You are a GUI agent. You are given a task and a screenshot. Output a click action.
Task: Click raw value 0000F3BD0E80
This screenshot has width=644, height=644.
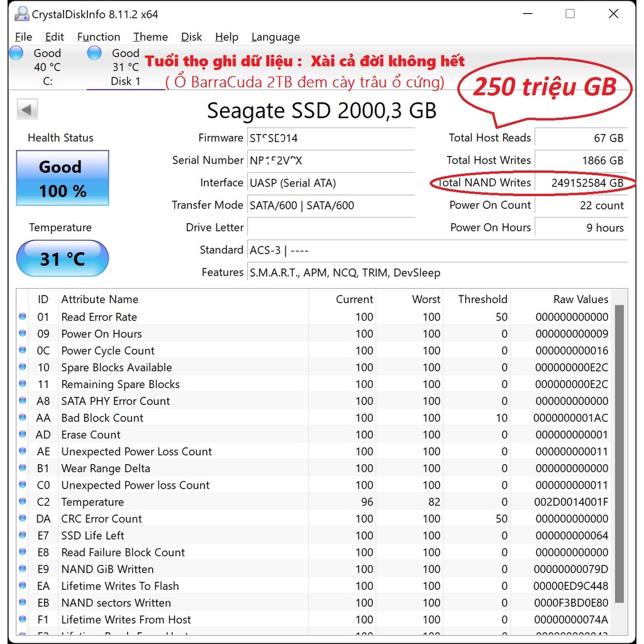point(571,602)
